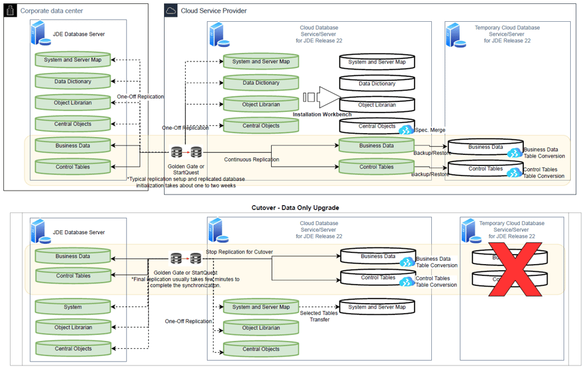Click the 'Installation Workbench' label
Image resolution: width=588 pixels, height=370 pixels.
[322, 115]
